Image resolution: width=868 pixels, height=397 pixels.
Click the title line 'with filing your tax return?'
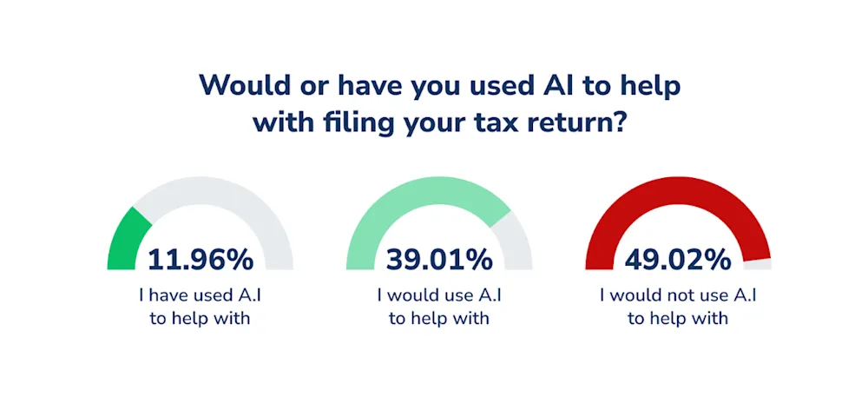[x=439, y=122]
